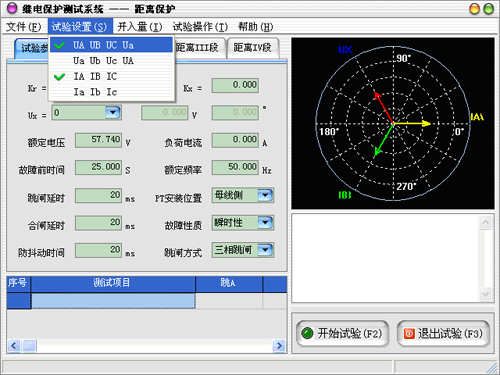Expand the 跳闸方式 dropdown

[x=265, y=250]
